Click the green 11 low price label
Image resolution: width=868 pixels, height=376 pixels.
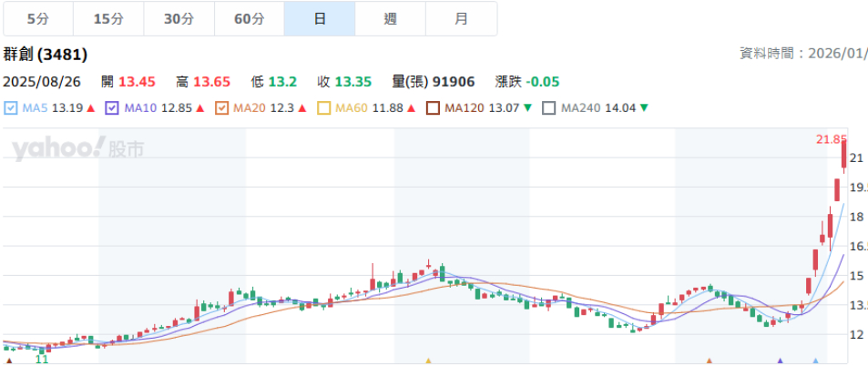point(41,360)
